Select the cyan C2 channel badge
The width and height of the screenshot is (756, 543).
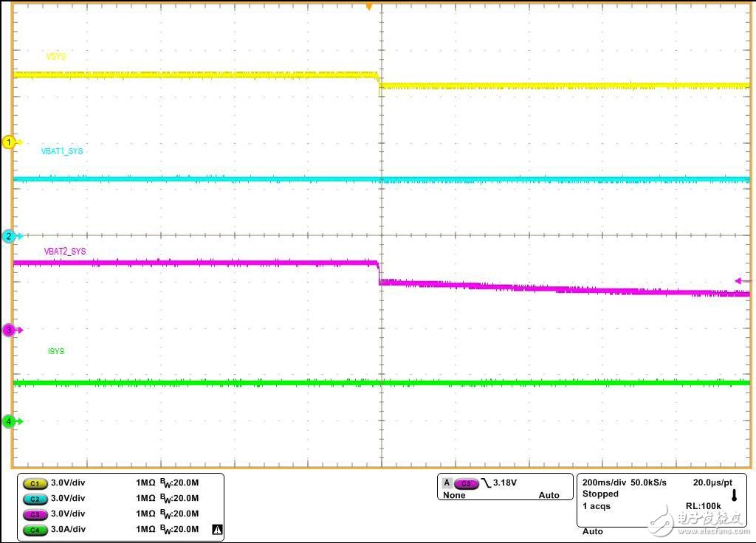35,498
